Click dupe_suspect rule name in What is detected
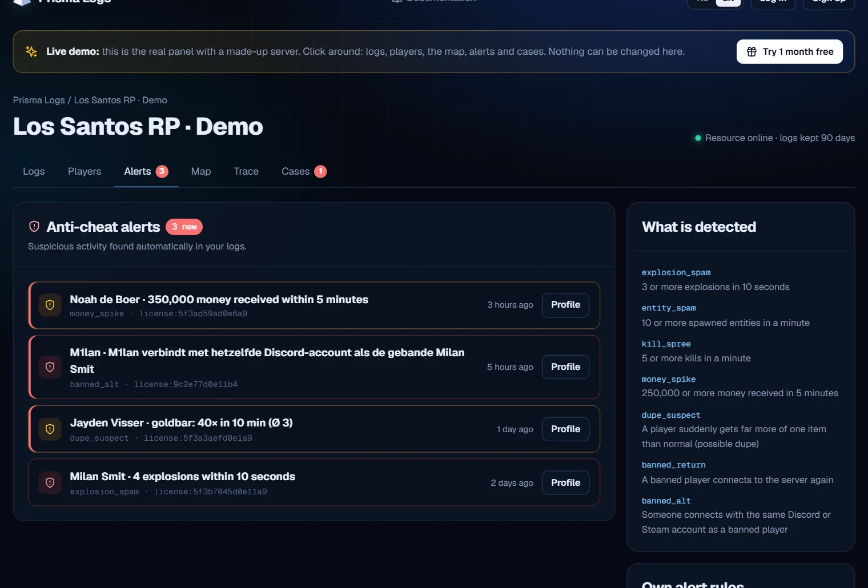868x588 pixels. tap(671, 416)
